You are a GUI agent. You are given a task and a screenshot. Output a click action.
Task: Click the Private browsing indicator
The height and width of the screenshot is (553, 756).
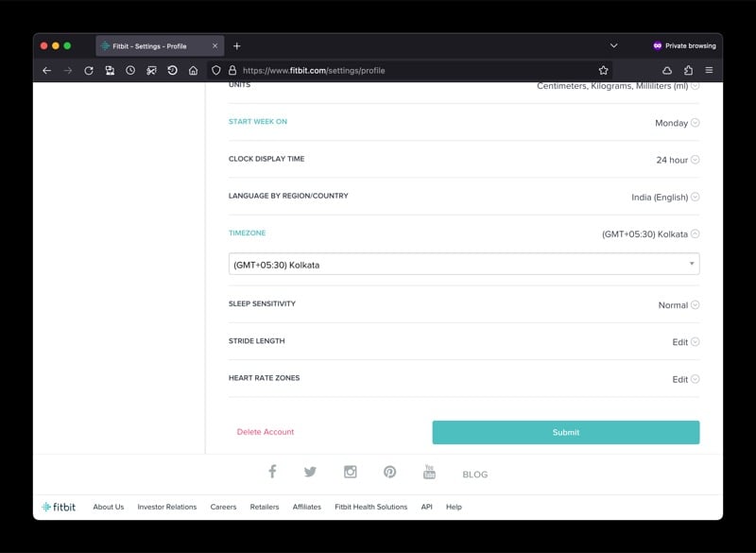click(x=684, y=45)
